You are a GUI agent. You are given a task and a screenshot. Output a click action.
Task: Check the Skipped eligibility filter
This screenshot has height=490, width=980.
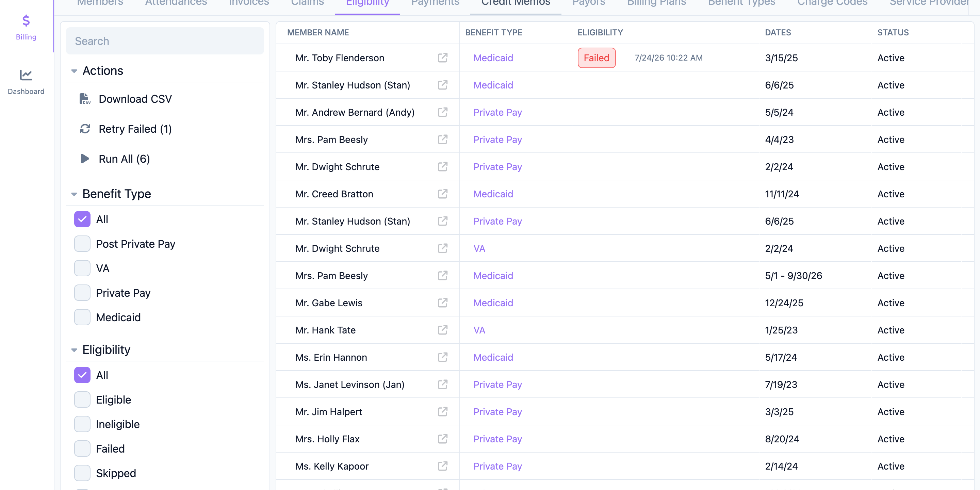[x=82, y=473]
